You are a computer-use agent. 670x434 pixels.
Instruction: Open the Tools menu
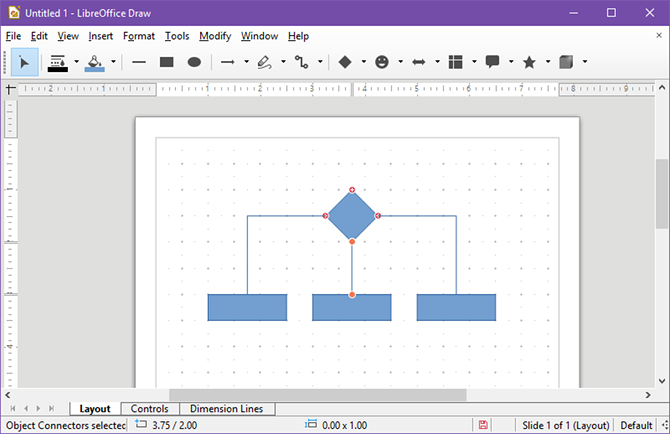(177, 36)
